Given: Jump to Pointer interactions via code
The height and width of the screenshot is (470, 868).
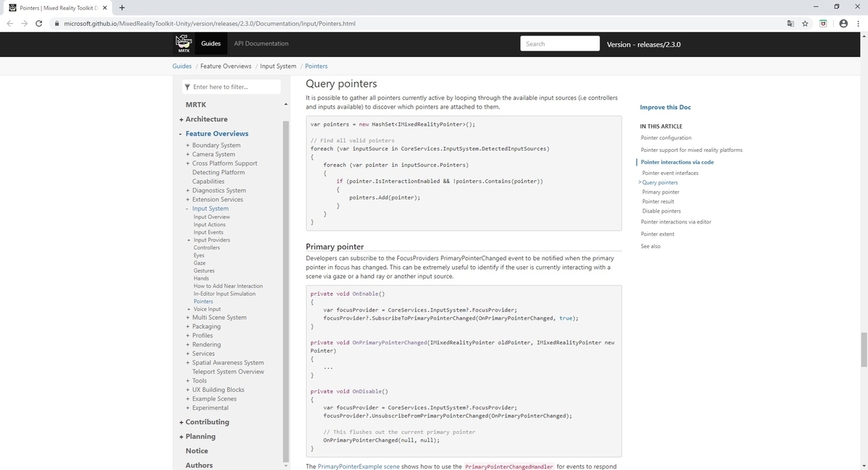Looking at the screenshot, I should pyautogui.click(x=677, y=162).
